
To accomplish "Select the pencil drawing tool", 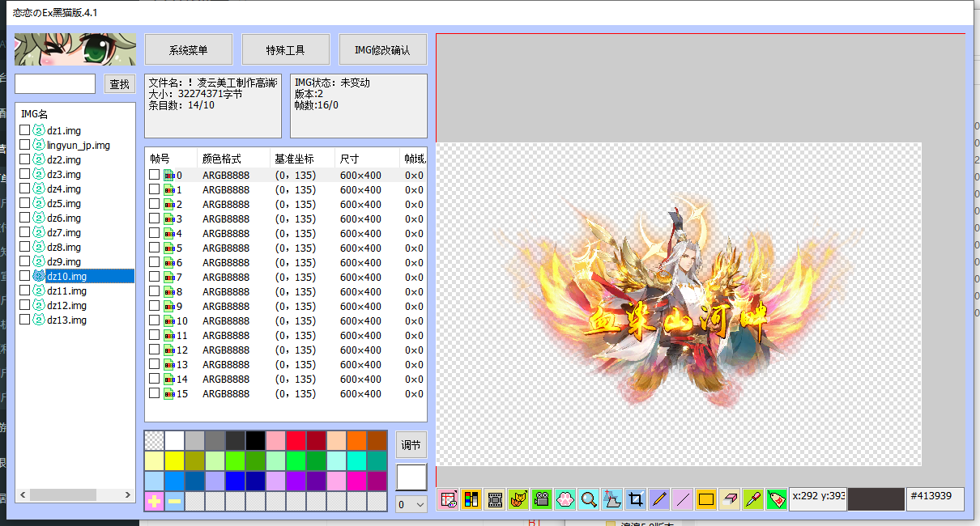I will click(x=659, y=499).
